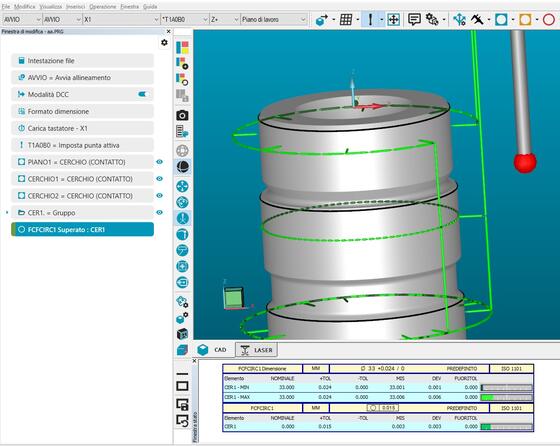Open the Finestra menu
Screen dimensions: 560x446
click(x=130, y=6)
